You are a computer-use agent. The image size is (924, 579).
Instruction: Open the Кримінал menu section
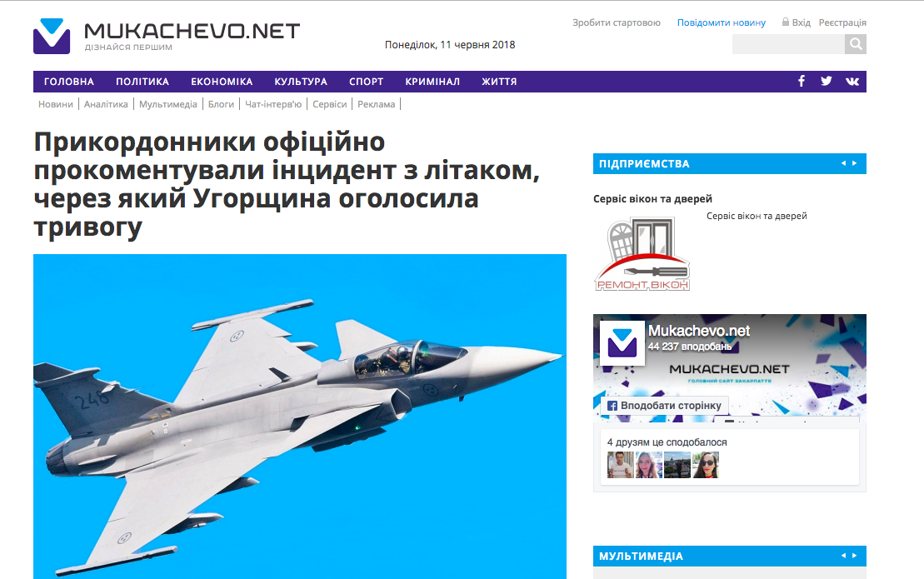pos(432,82)
